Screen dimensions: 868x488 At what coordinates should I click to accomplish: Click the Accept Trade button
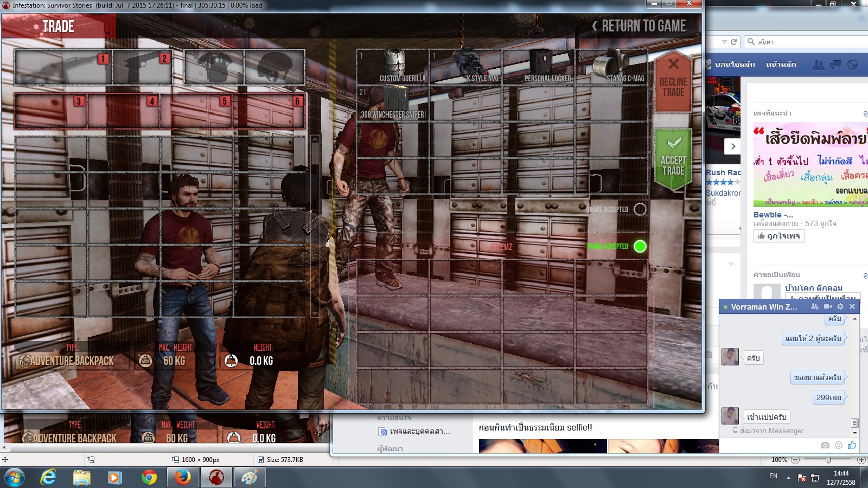point(673,159)
